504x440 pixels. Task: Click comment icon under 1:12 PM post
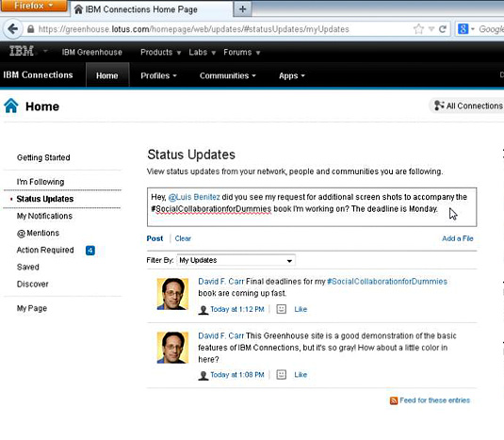[x=282, y=309]
